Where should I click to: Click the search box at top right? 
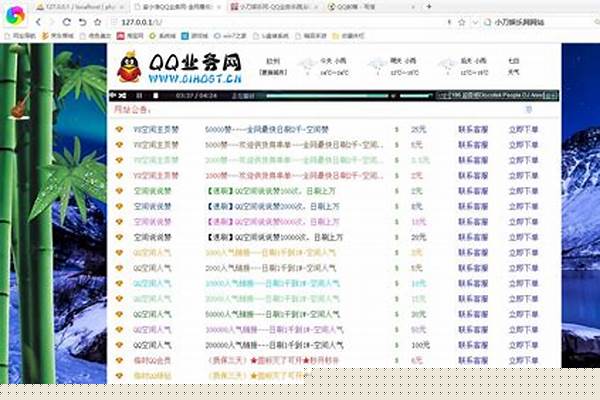coord(541,22)
